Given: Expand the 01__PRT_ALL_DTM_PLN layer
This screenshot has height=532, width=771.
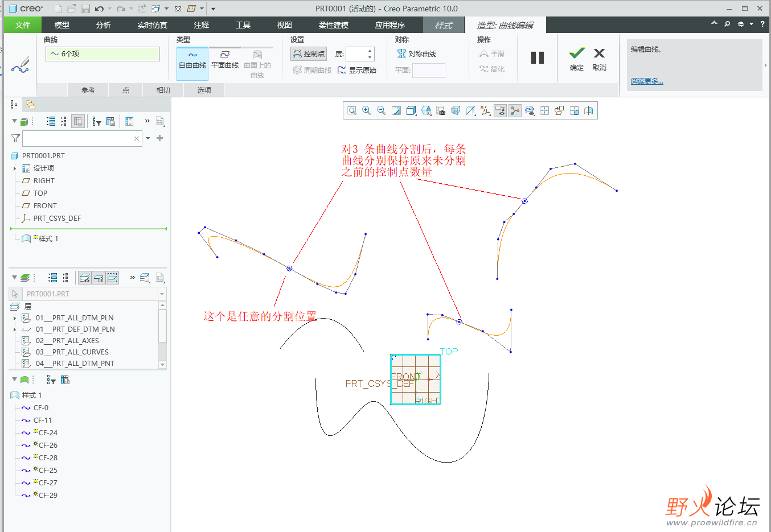Looking at the screenshot, I should click(15, 318).
